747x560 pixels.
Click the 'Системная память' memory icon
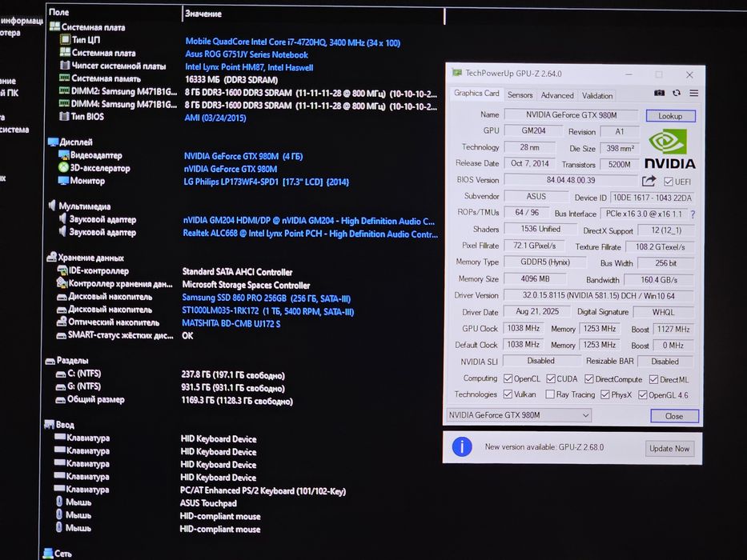click(64, 78)
